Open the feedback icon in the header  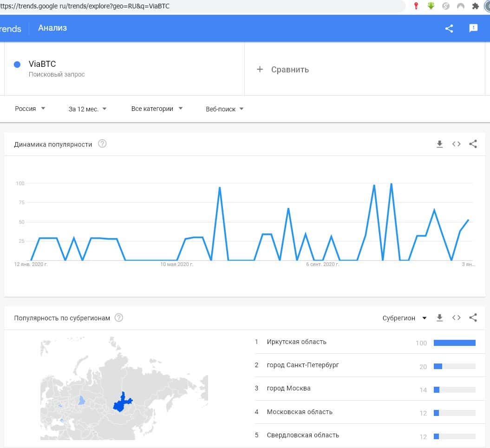click(473, 28)
